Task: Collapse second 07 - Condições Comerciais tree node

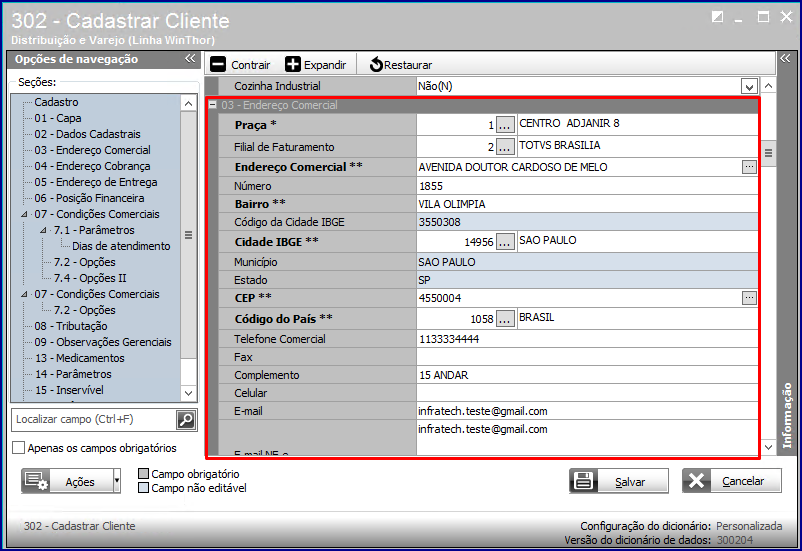Action: point(24,294)
